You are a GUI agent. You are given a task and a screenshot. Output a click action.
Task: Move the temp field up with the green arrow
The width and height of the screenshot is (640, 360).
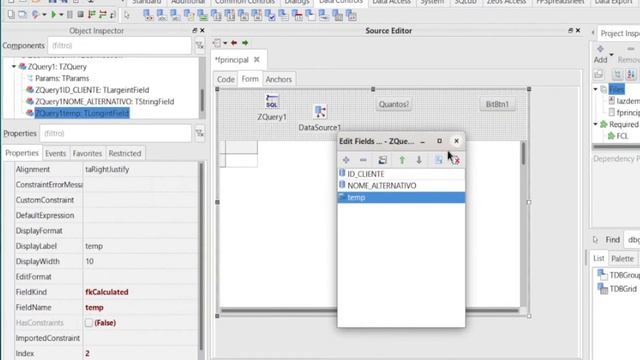pyautogui.click(x=402, y=160)
